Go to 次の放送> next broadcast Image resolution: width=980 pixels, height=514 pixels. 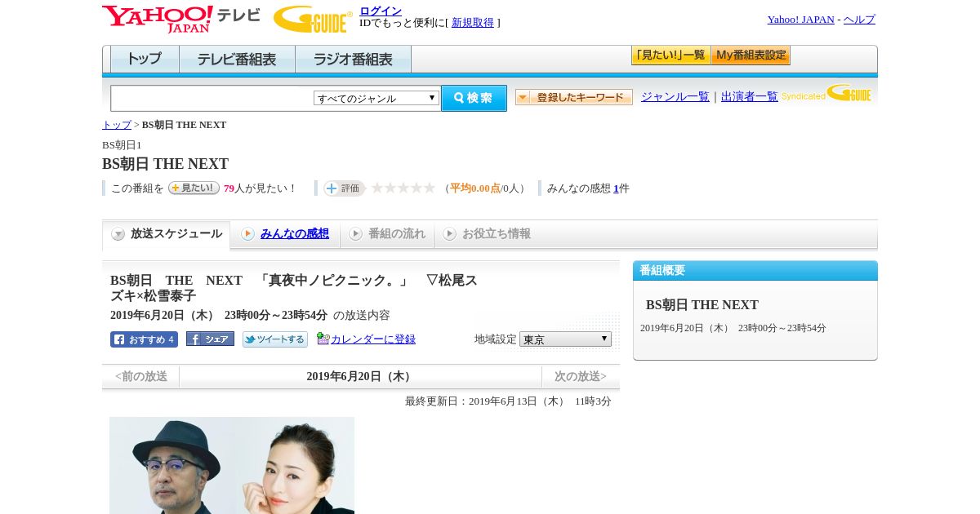pos(581,377)
